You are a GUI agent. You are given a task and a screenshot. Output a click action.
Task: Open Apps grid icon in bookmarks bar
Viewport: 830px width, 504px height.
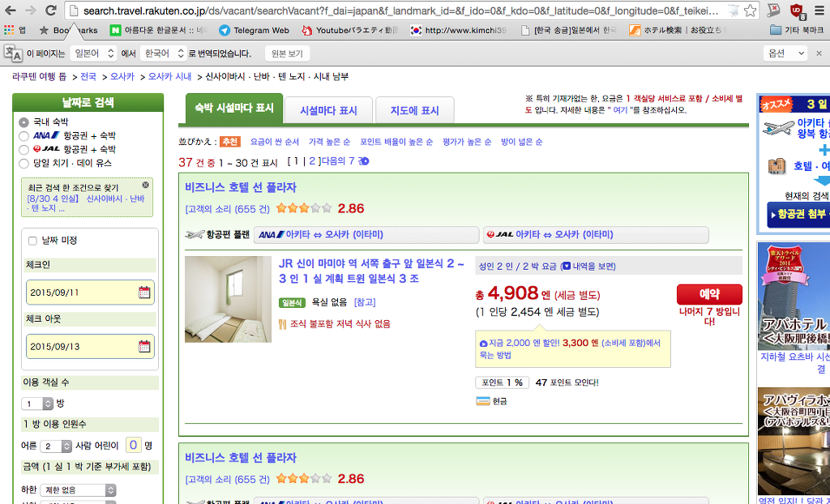click(x=9, y=30)
